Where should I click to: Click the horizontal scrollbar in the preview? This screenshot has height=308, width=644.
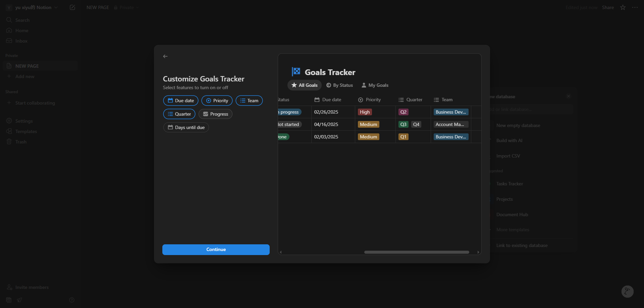(x=417, y=252)
